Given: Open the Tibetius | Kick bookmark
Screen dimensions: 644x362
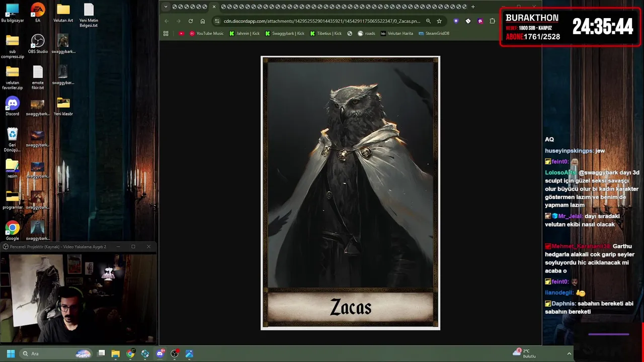Looking at the screenshot, I should (326, 33).
